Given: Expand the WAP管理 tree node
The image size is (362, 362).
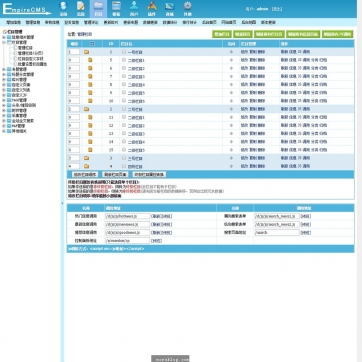Looking at the screenshot, I should click(4, 126).
